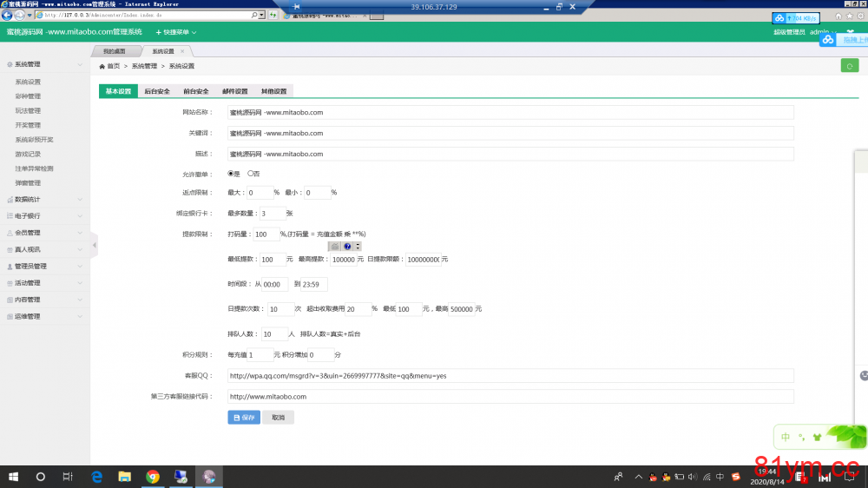This screenshot has width=868, height=488.
Task: Expand the 数据统计 sidebar section
Action: (x=43, y=200)
